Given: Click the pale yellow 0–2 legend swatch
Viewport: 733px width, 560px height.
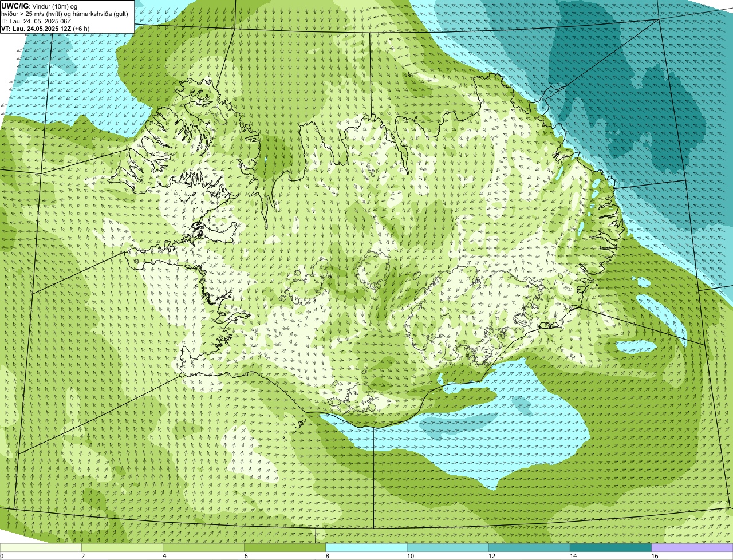Looking at the screenshot, I should [x=41, y=547].
